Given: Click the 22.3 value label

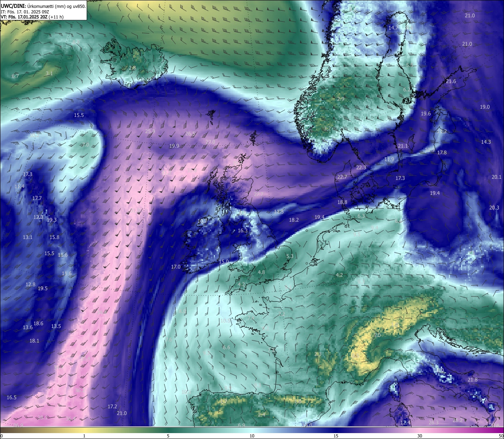Looking at the screenshot, I should [x=361, y=167].
